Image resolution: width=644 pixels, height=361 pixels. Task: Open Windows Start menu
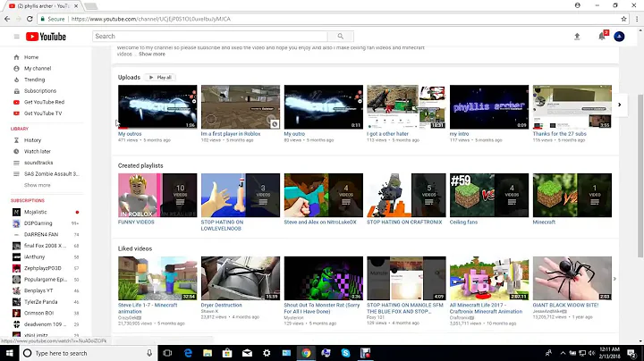pyautogui.click(x=10, y=353)
